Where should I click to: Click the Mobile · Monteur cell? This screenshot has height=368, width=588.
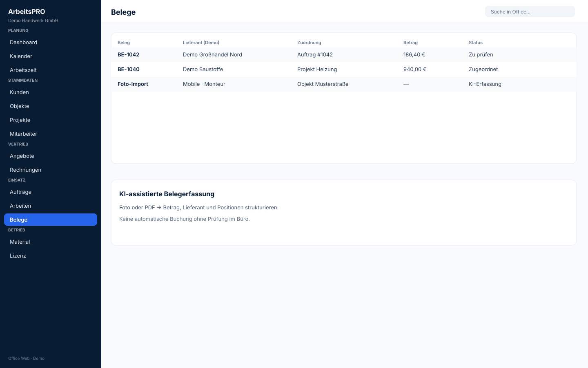(204, 84)
